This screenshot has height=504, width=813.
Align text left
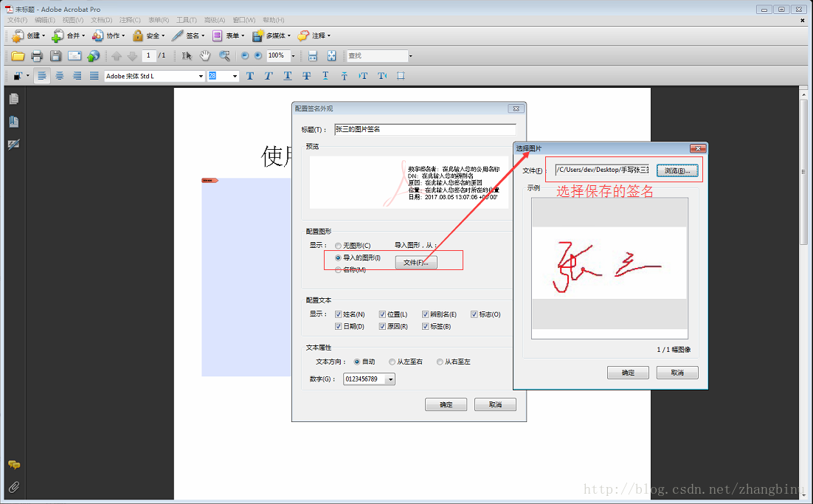point(42,76)
